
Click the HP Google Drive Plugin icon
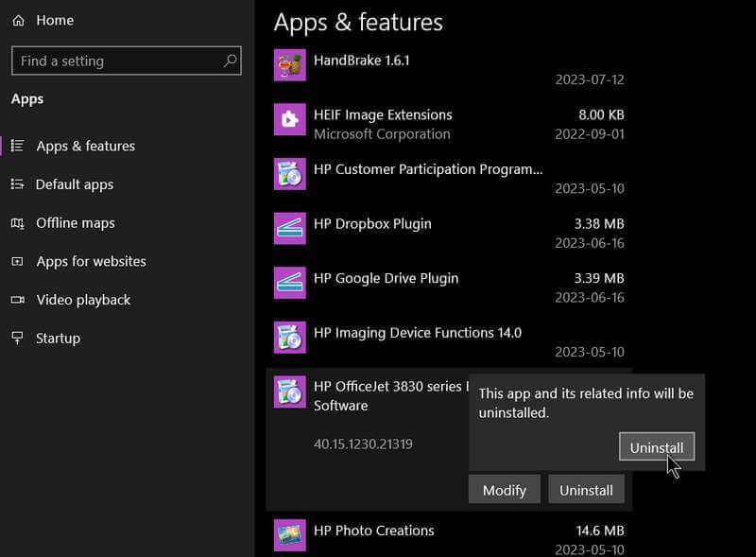pos(290,283)
